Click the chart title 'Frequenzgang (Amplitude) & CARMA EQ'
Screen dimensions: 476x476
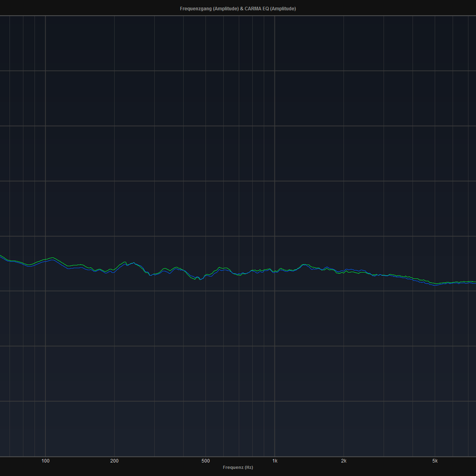pos(238,9)
